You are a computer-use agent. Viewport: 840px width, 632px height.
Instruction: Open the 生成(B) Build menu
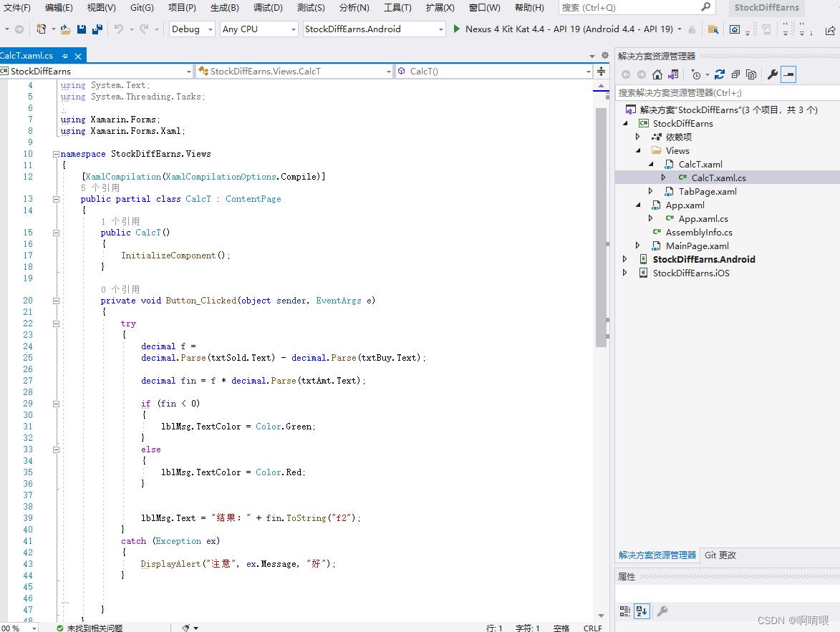224,8
